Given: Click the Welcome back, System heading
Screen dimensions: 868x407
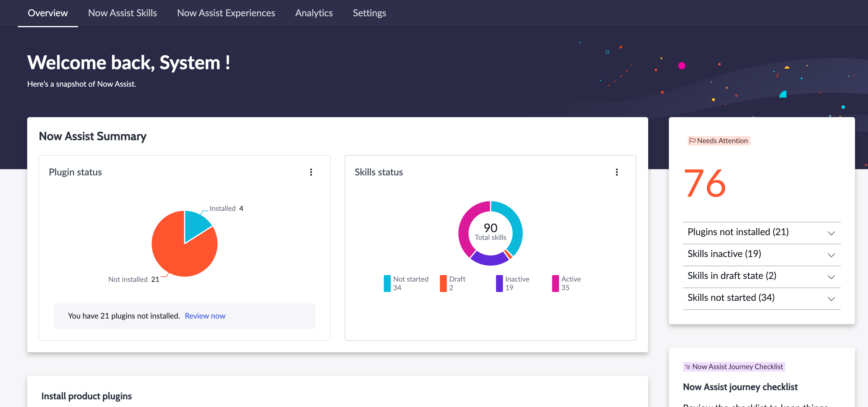Looking at the screenshot, I should [x=129, y=63].
